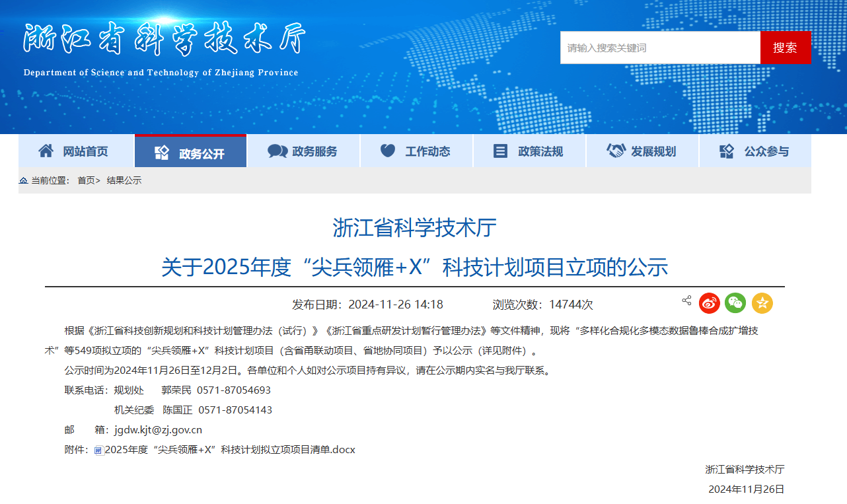Click the article title 关于2025年度“尖兵领雁+X”
The width and height of the screenshot is (847, 504).
pos(415,267)
